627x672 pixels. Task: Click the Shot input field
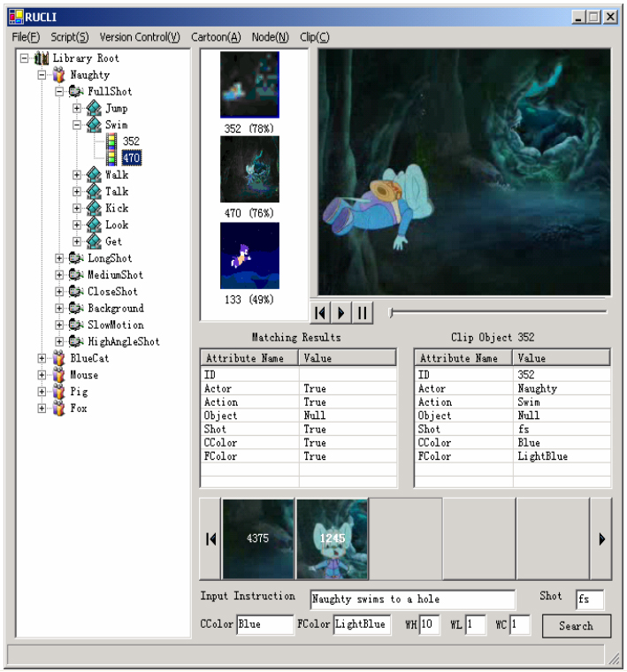click(590, 599)
